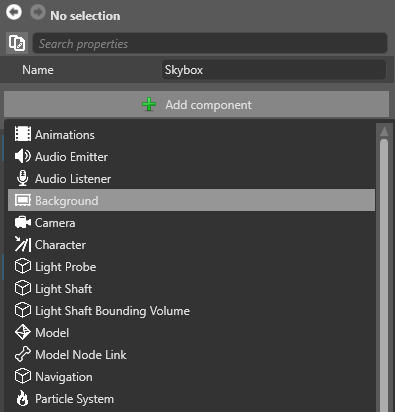Click the flame Particle System icon

23,398
